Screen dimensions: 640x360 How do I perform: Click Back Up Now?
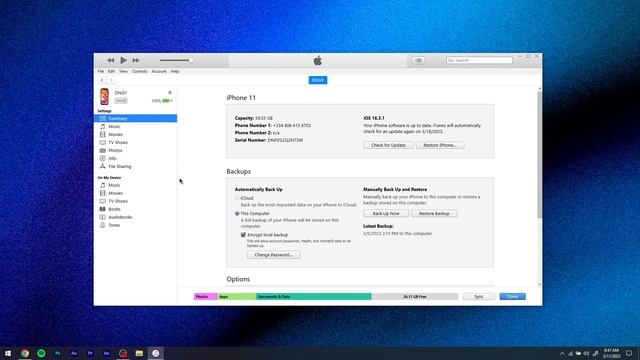386,213
